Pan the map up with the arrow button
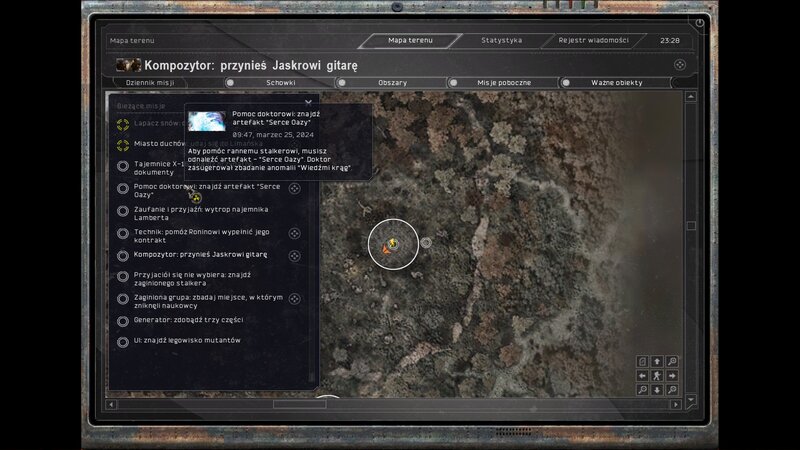Screen dimensions: 800x450 [657, 361]
